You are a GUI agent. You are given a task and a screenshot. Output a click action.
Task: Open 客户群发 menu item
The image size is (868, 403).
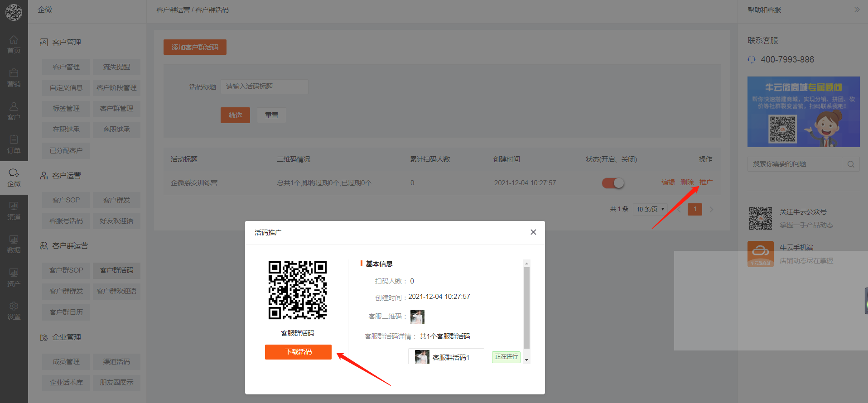coord(116,200)
